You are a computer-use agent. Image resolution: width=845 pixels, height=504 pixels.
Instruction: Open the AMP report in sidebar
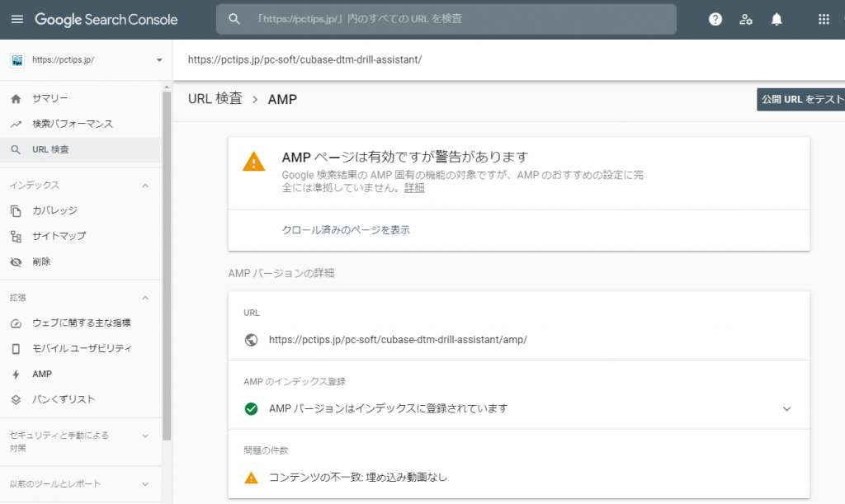coord(81,374)
